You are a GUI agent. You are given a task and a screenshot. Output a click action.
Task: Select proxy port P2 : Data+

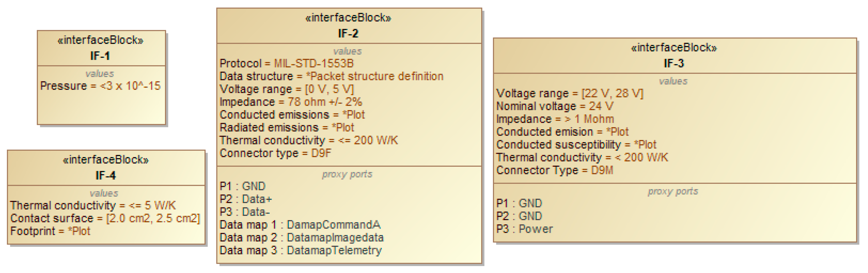click(246, 199)
